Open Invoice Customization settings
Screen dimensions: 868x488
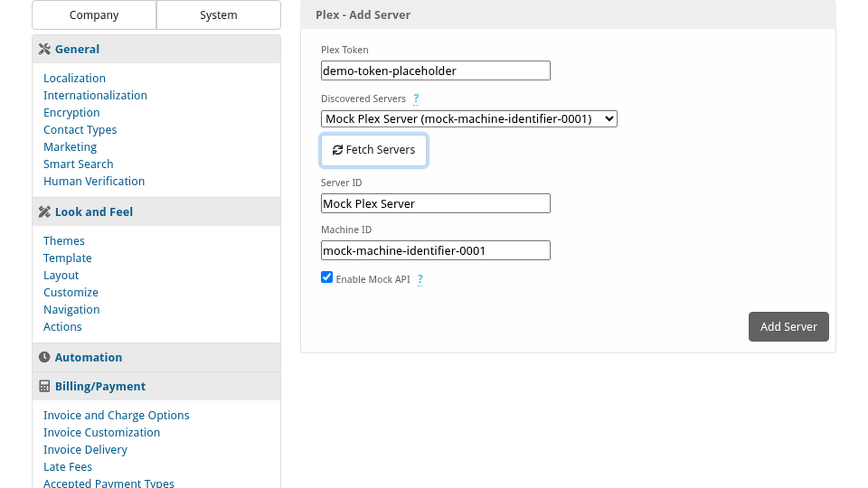102,432
